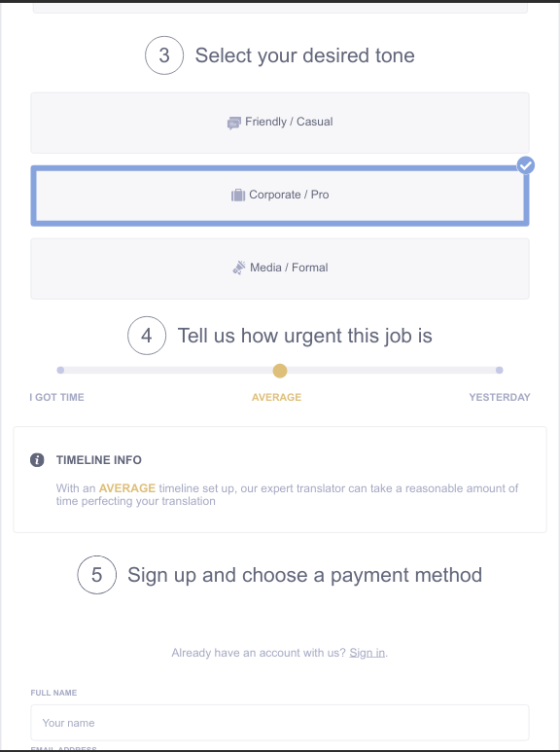Click the yellow AVERAGE slider handle
This screenshot has width=560, height=752.
pos(280,371)
